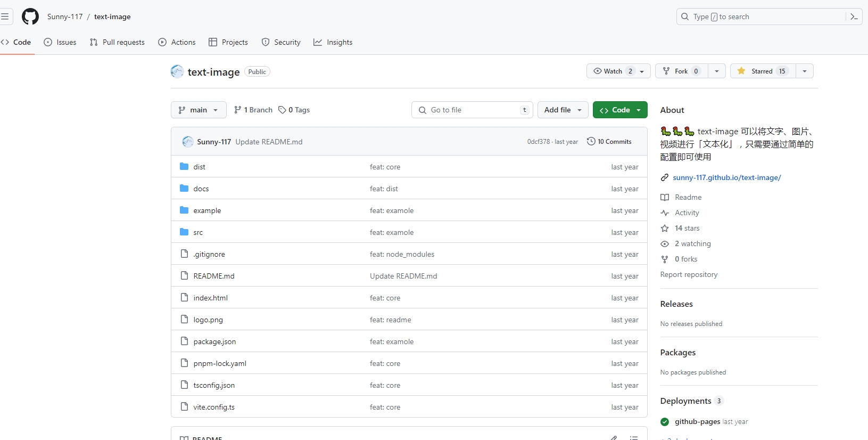View the 10 Commits history
Viewport: 868px width, 440px height.
click(x=609, y=141)
